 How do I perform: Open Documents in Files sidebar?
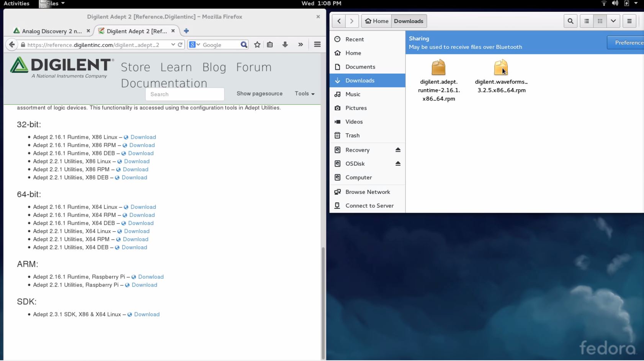tap(367, 67)
